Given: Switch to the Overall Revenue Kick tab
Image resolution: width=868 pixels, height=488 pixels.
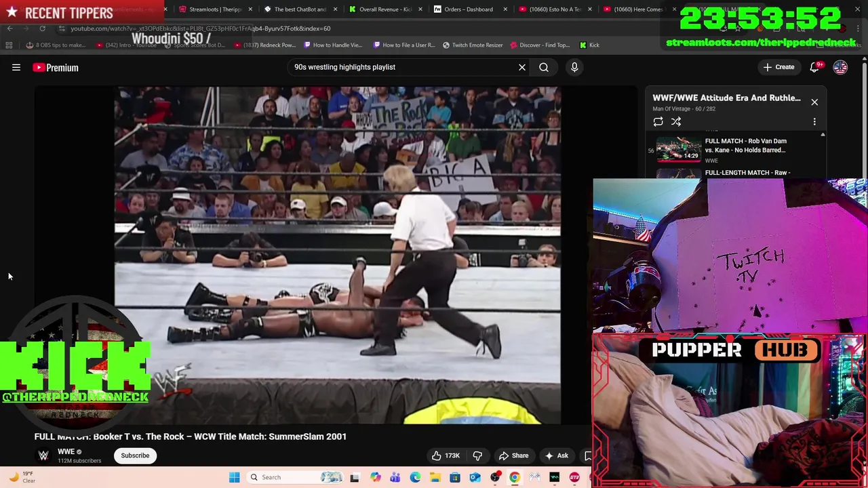Looking at the screenshot, I should (384, 9).
